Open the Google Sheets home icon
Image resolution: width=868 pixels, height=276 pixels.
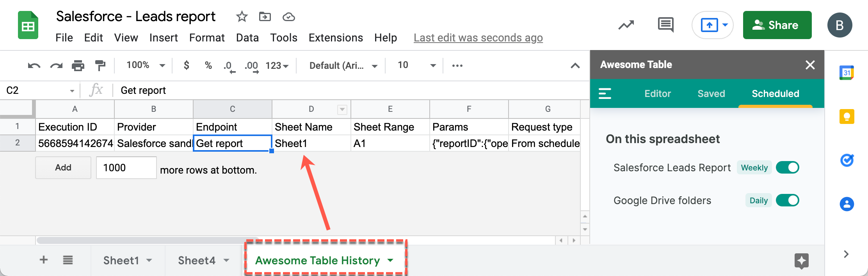point(28,25)
